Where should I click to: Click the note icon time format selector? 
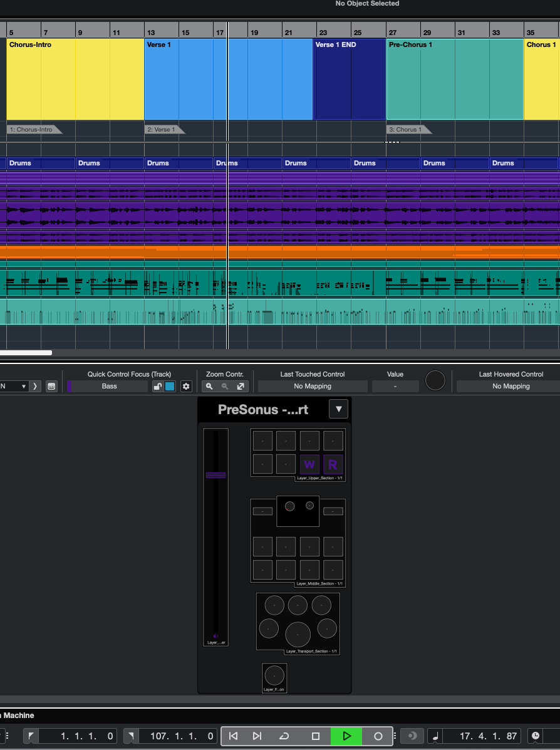[435, 736]
